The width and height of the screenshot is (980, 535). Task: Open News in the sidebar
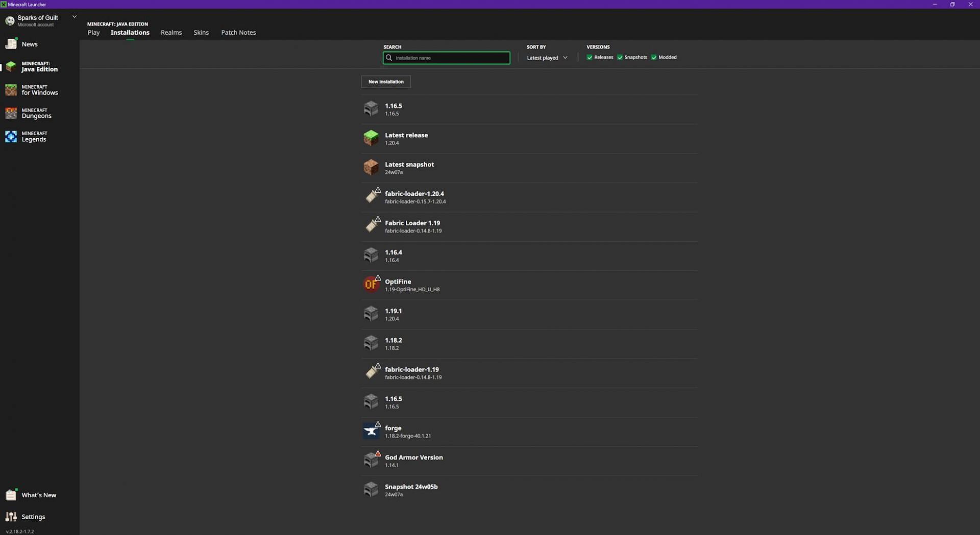click(30, 44)
